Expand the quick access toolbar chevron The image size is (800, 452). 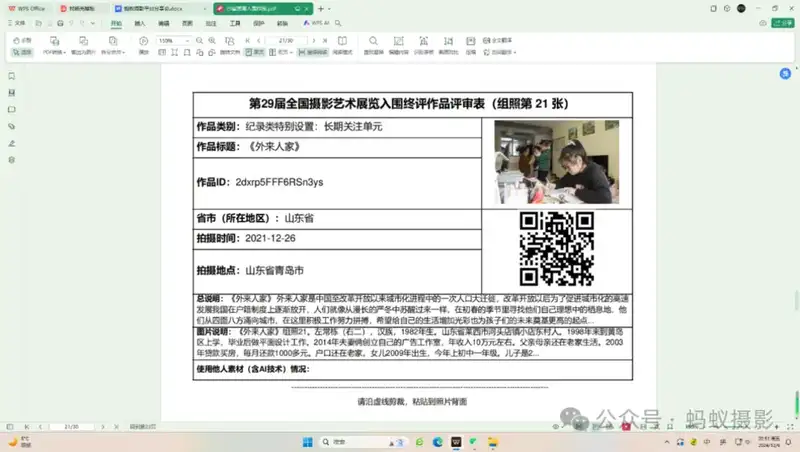click(93, 23)
